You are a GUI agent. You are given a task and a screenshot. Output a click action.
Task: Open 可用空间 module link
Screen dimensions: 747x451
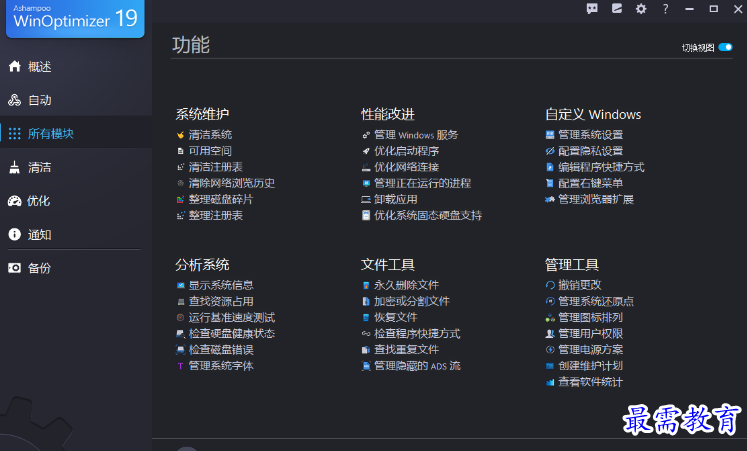[210, 151]
